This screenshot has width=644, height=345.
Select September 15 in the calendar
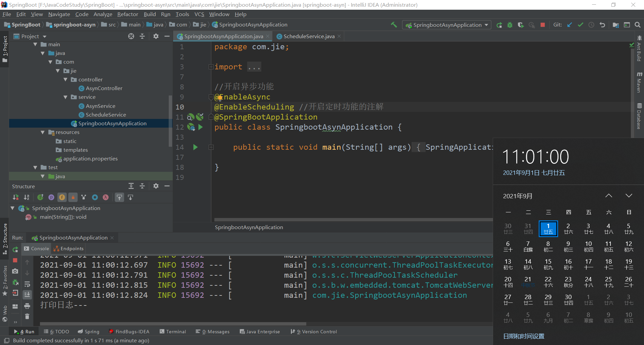[x=548, y=264]
